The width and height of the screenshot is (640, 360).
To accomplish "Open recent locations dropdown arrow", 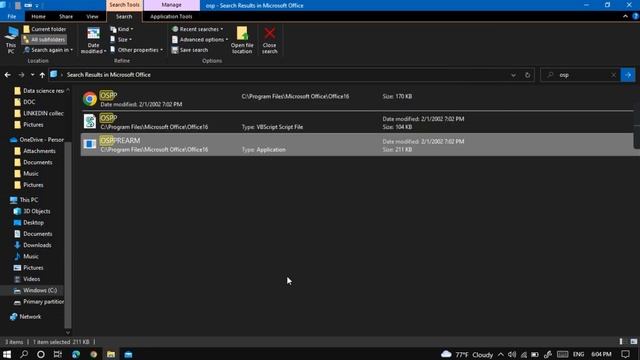I will pos(33,75).
